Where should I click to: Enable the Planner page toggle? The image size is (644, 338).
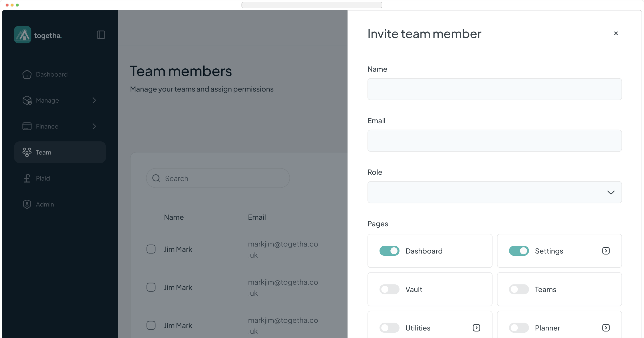(x=519, y=328)
